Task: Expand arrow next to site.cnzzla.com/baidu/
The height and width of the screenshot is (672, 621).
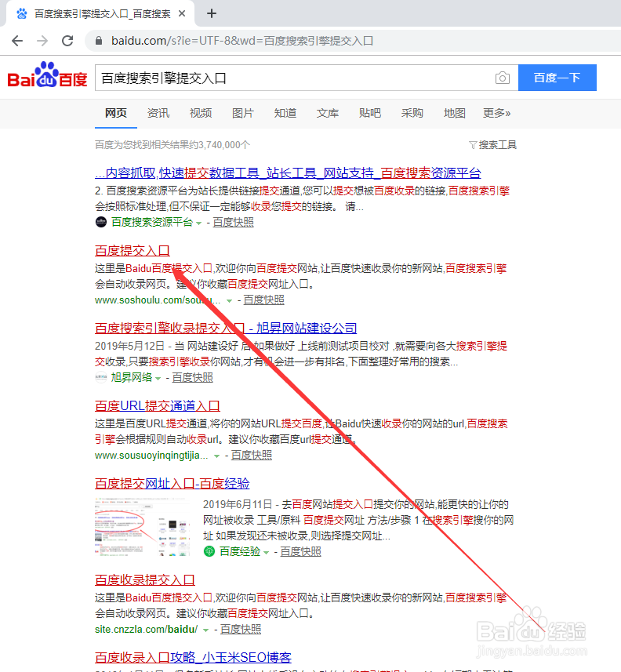Action: pos(205,630)
